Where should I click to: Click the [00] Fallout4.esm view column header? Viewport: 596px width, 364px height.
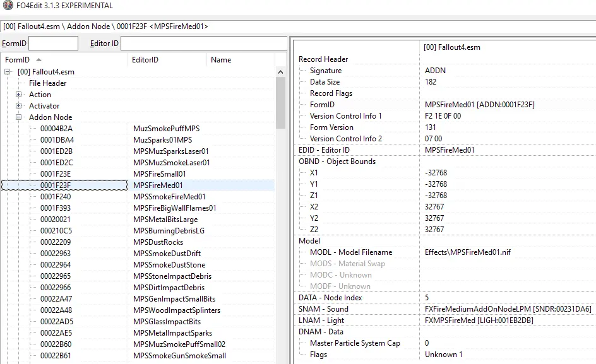click(x=508, y=47)
